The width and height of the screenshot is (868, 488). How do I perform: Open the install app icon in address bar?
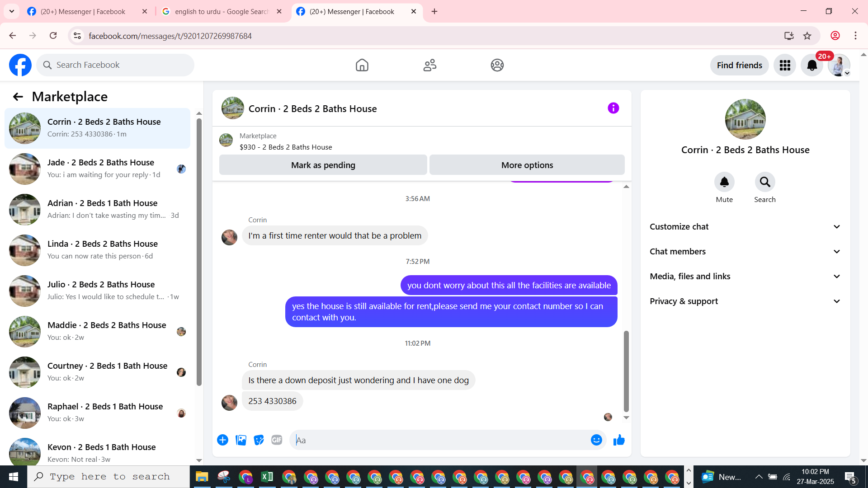click(789, 36)
